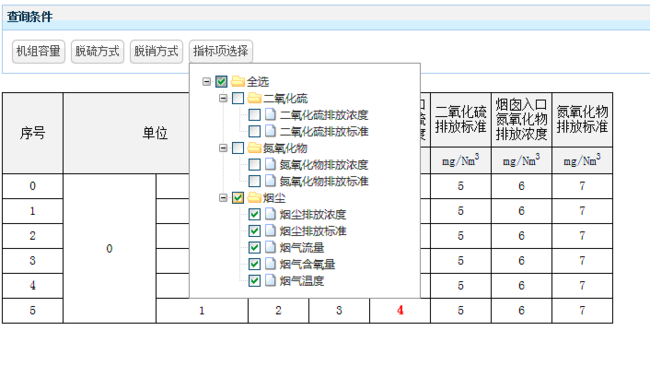
Task: Click the 氮氧化物排放浓度 document icon
Action: pos(270,164)
